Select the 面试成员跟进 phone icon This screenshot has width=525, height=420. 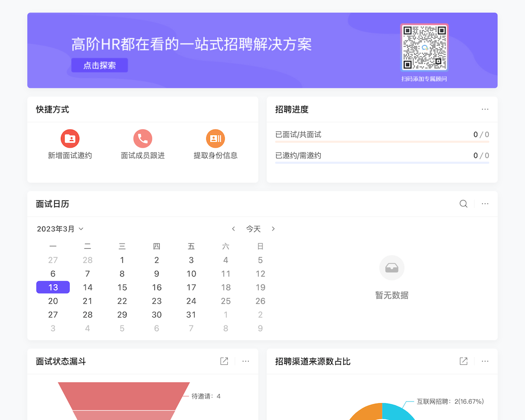click(x=142, y=138)
